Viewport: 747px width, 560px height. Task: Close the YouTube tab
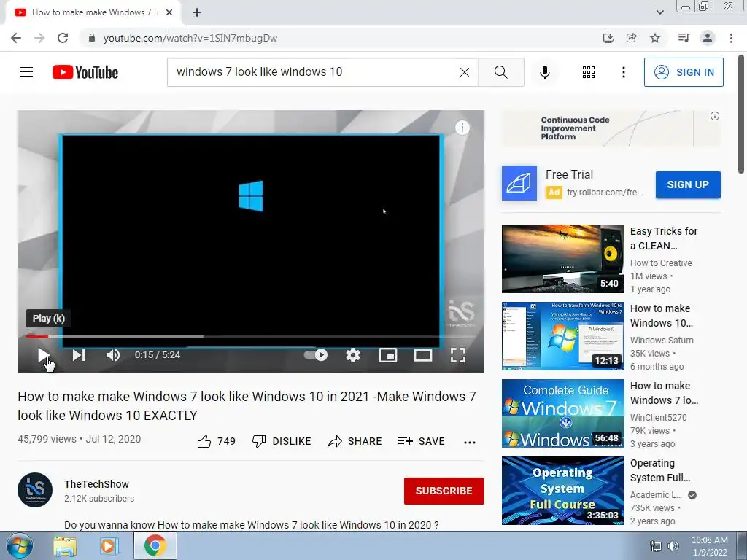(x=169, y=12)
